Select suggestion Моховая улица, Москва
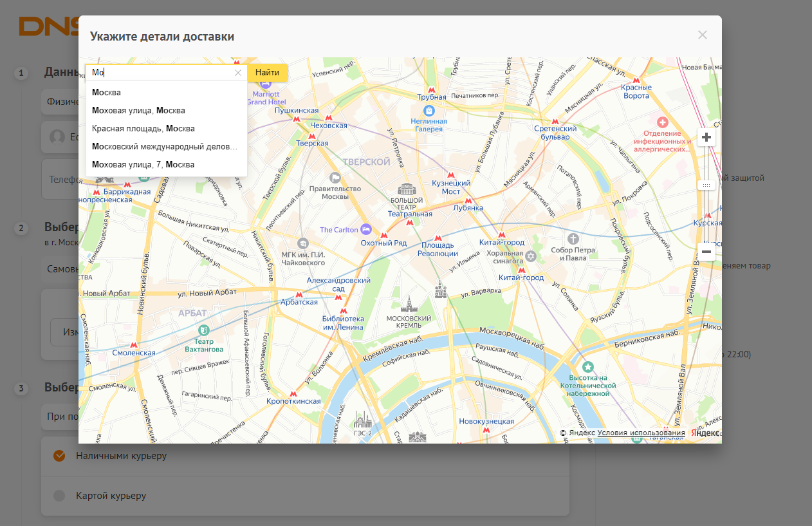 pyautogui.click(x=166, y=110)
